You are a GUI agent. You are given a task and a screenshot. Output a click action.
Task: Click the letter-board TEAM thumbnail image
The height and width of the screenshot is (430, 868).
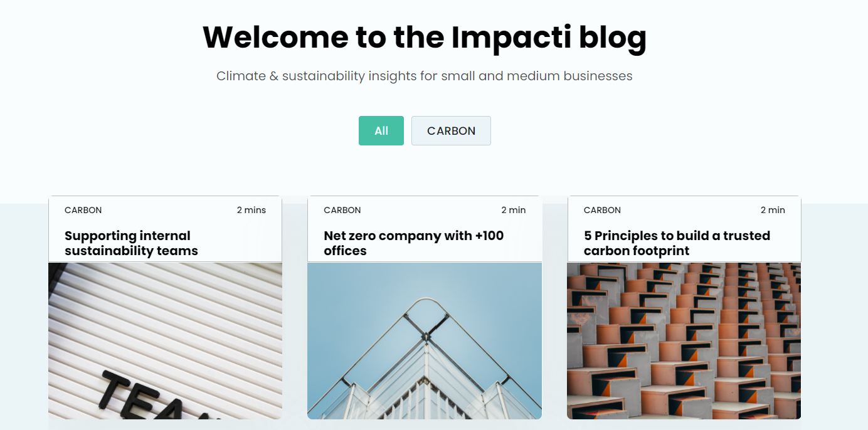[x=165, y=341]
